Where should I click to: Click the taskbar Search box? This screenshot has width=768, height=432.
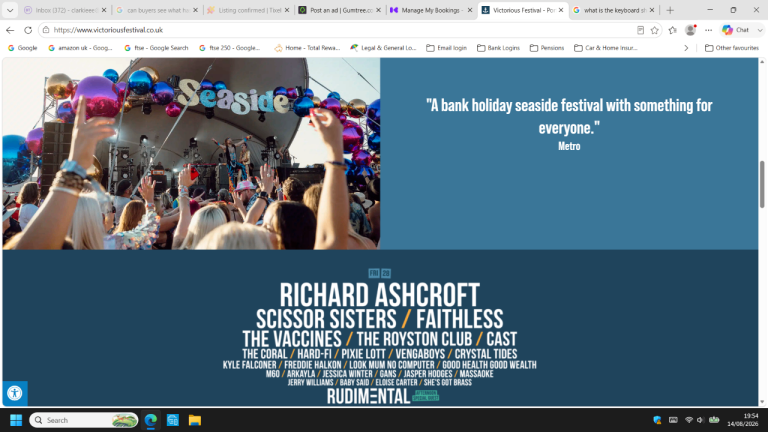pos(84,420)
